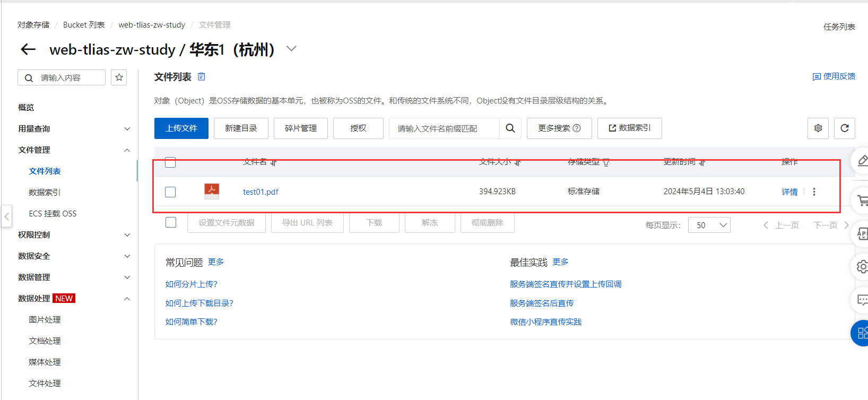Viewport: 868px width, 400px height.
Task: Click the star favorite icon in sidebar
Action: [x=119, y=77]
